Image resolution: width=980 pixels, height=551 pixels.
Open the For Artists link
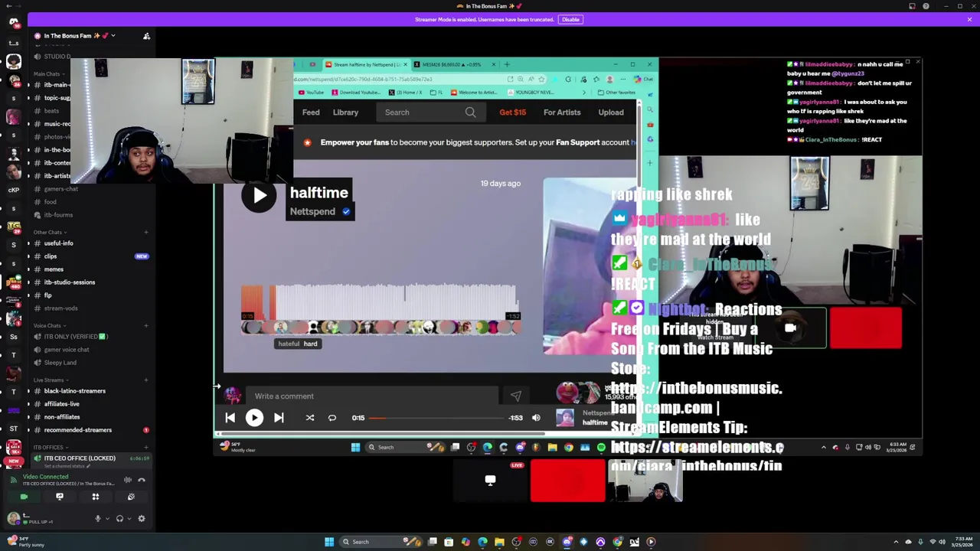[562, 112]
